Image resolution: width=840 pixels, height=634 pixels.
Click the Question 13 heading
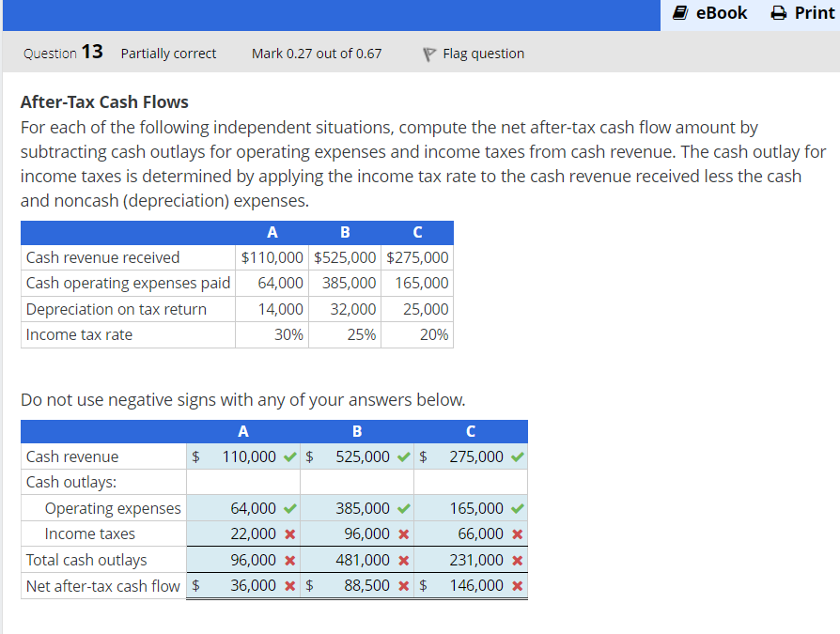pyautogui.click(x=62, y=53)
